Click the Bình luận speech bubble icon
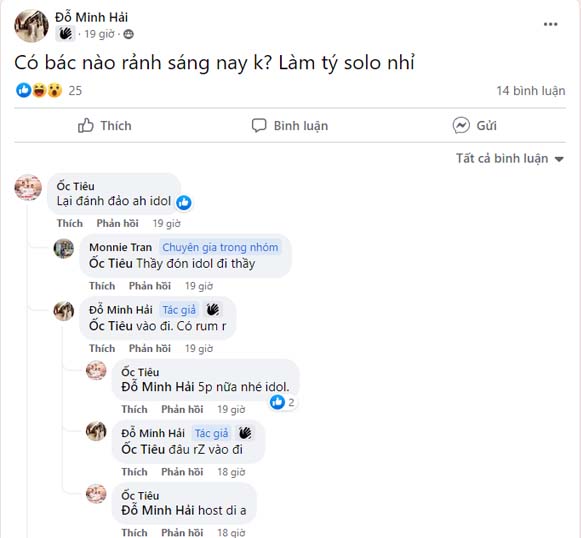 (259, 126)
